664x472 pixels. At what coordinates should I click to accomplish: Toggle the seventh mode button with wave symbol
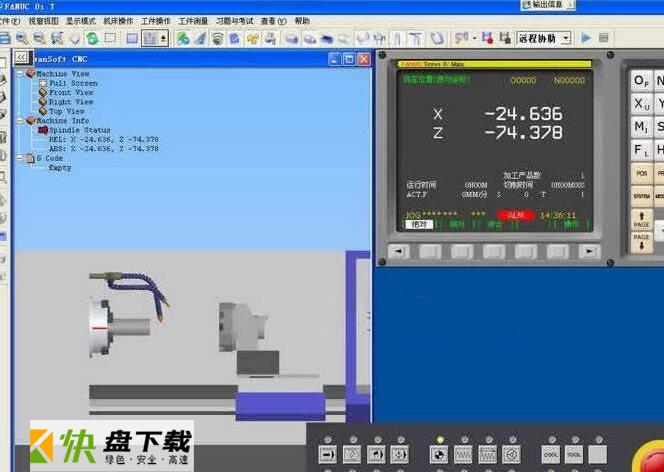488,454
